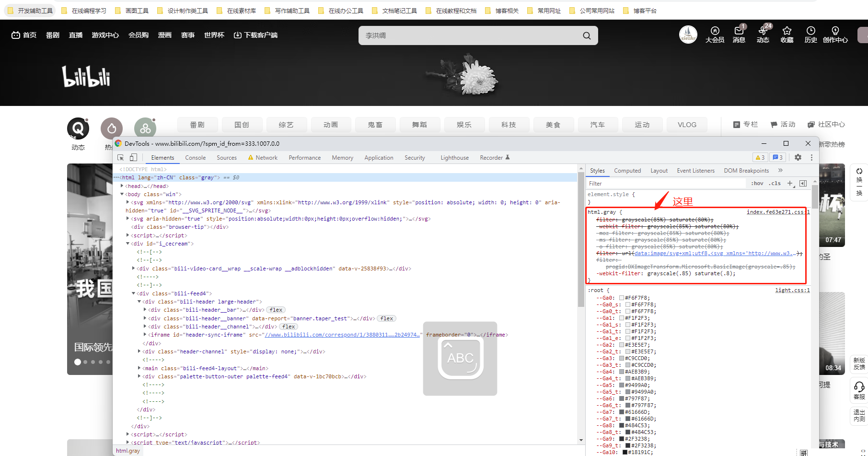Collapse the div class="bili-feed4" node

134,293
